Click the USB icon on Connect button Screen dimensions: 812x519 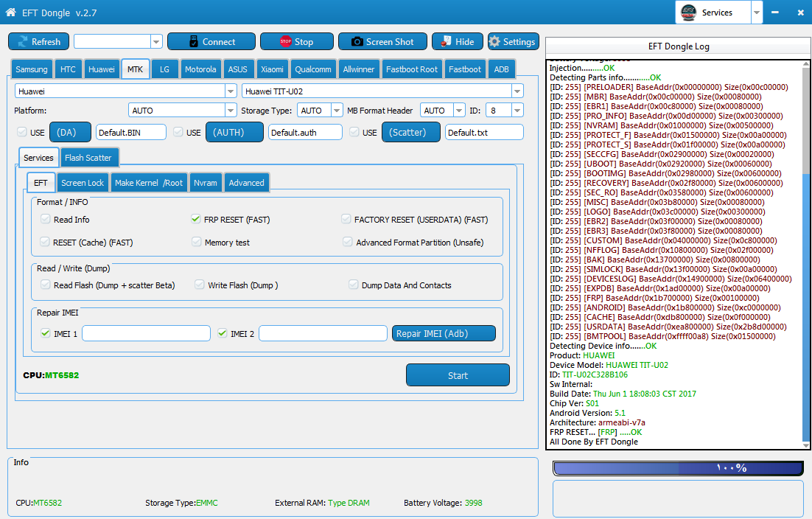pyautogui.click(x=194, y=41)
